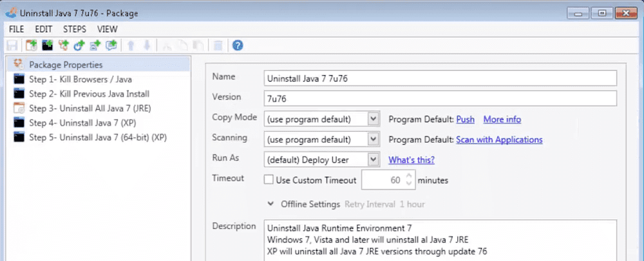Click the console icon beside Step 4

coord(19,123)
